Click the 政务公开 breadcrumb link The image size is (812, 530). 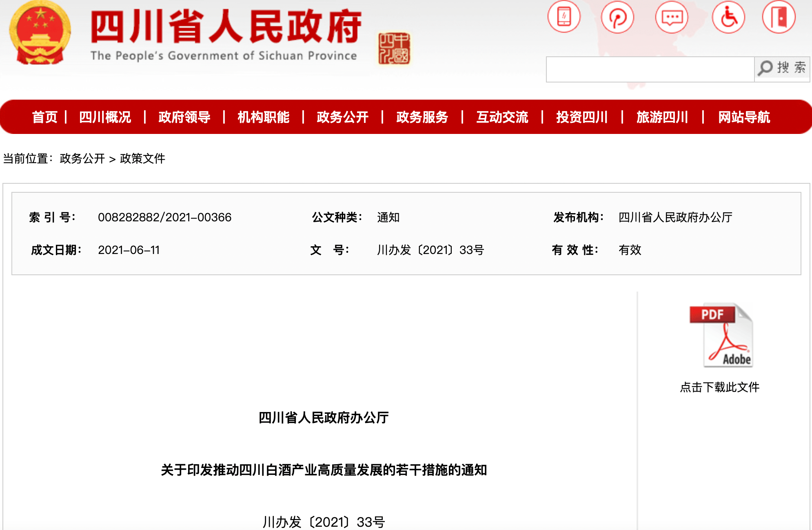tap(82, 158)
